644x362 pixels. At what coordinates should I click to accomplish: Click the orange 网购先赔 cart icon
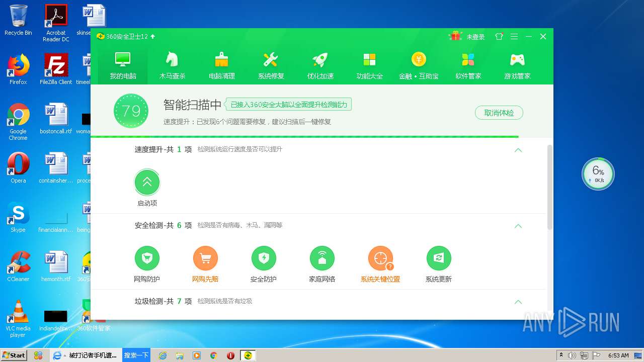205,258
